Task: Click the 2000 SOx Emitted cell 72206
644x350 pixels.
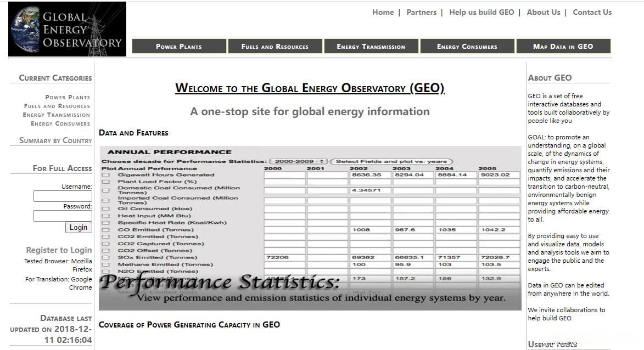Action: coord(284,258)
